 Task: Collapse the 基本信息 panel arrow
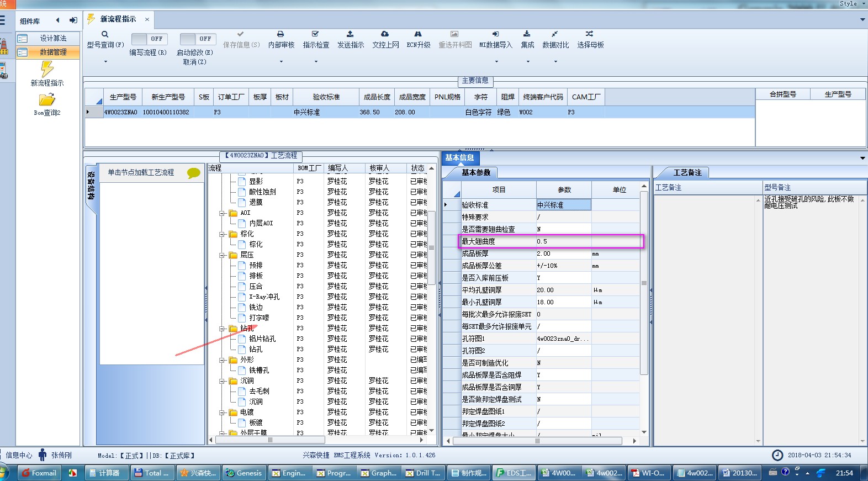(x=862, y=158)
